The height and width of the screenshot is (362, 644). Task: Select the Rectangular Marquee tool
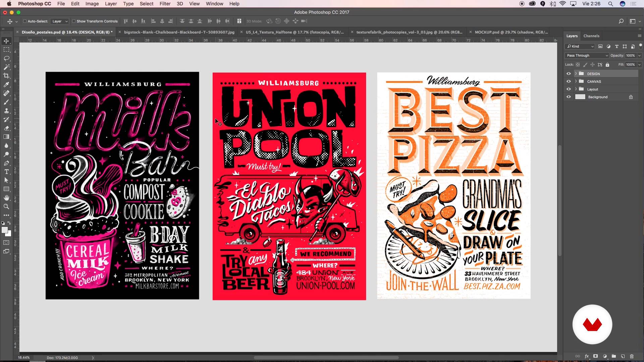(x=6, y=50)
